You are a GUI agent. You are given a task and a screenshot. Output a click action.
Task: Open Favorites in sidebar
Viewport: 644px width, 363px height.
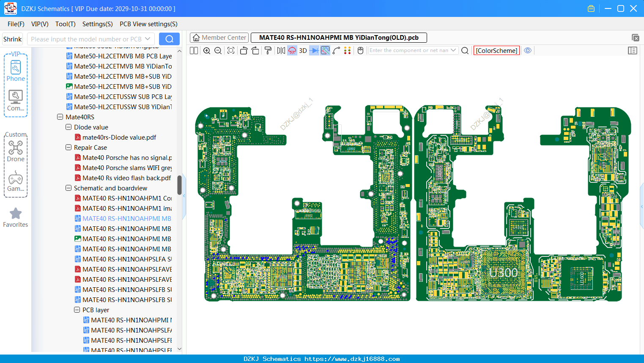[x=16, y=217]
